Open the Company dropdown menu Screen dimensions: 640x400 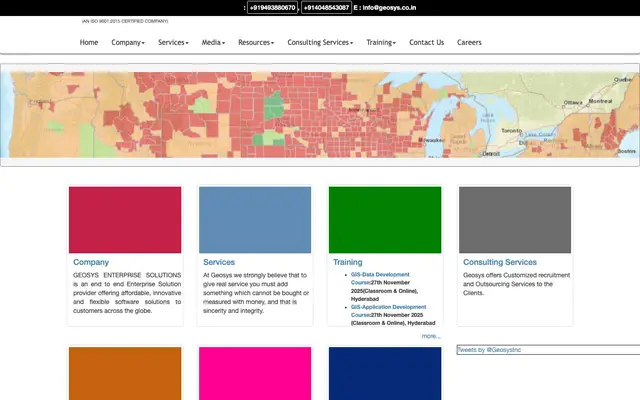pyautogui.click(x=128, y=42)
